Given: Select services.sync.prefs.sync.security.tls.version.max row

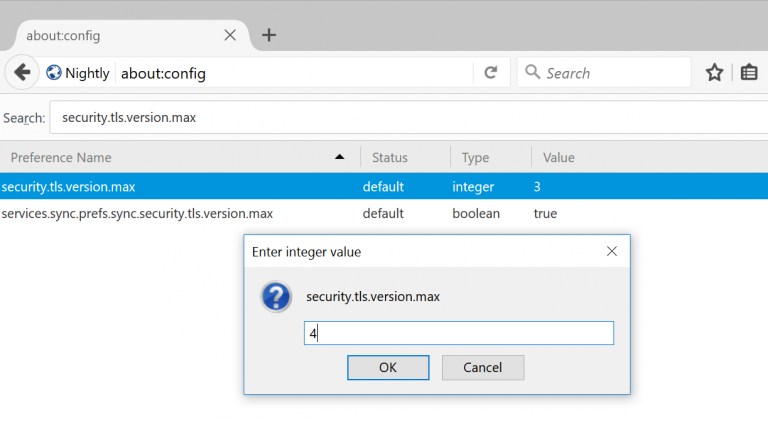Looking at the screenshot, I should click(384, 213).
